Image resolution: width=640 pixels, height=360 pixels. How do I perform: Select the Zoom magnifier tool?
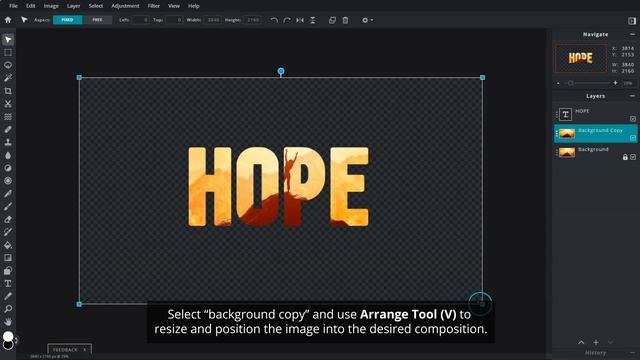8,309
